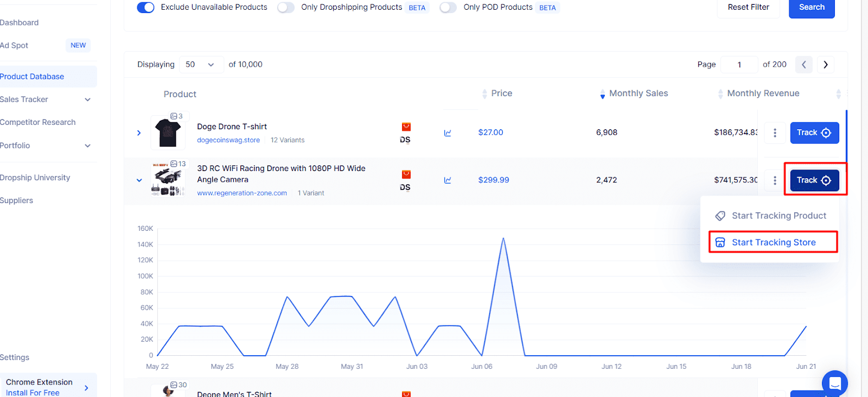The image size is (868, 397).
Task: Expand the Sales Tracker sidebar menu
Action: (x=88, y=99)
